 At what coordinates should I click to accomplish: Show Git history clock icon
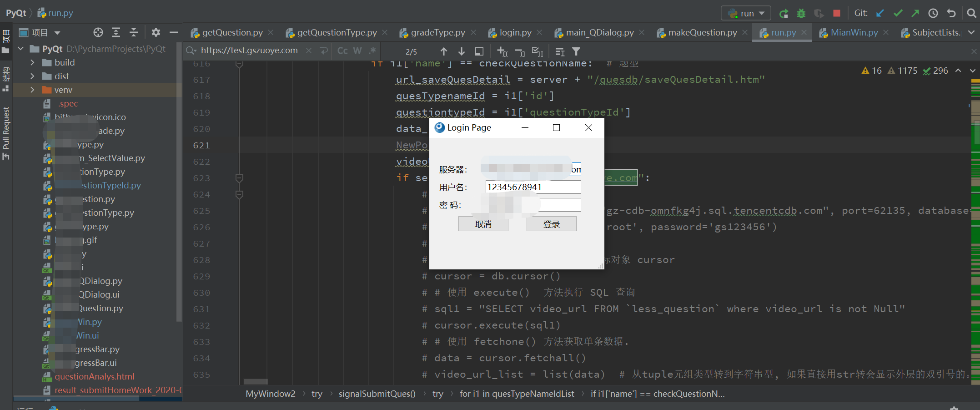click(933, 13)
